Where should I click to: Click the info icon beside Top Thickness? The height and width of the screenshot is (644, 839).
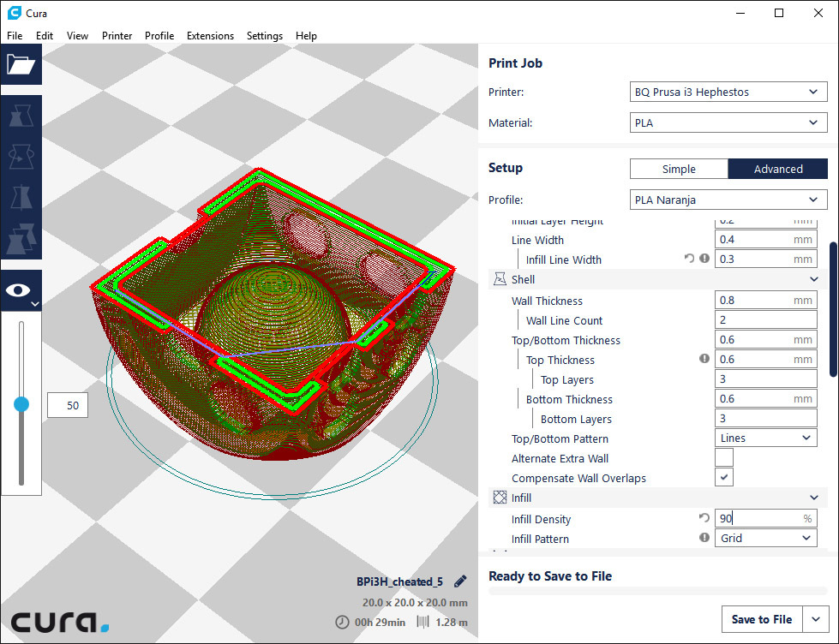[704, 359]
